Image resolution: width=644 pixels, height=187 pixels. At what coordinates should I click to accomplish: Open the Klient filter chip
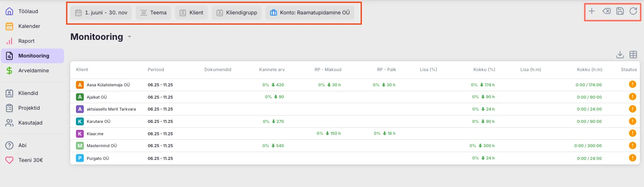[x=191, y=13]
